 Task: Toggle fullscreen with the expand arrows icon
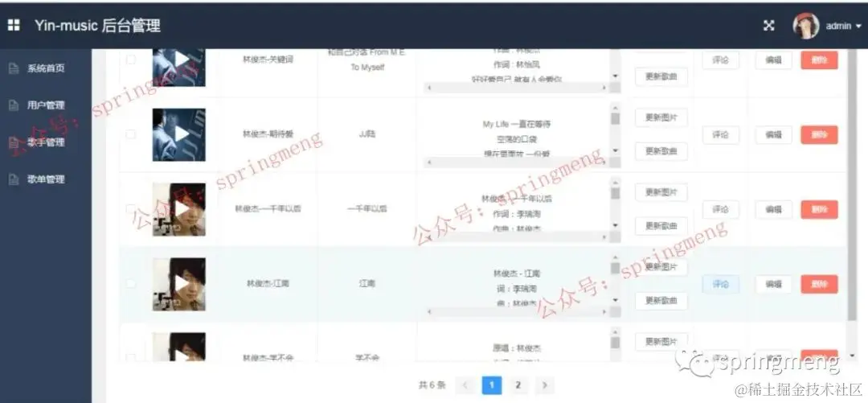(769, 26)
